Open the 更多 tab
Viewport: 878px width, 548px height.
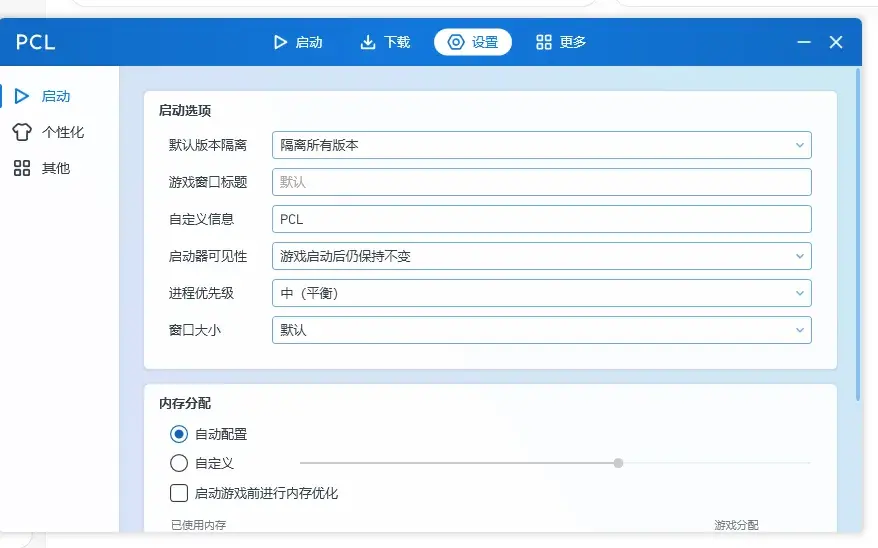(x=561, y=42)
